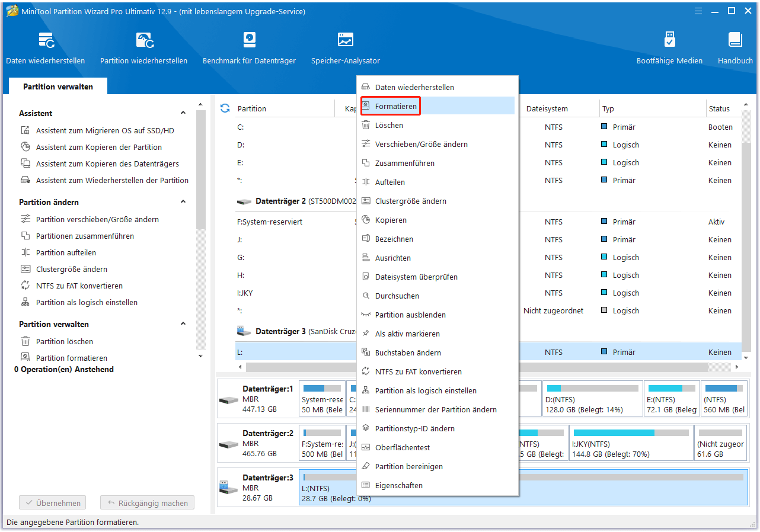Select NTFS zu FAT konvertieren in sidebar
Viewport: 760px width, 532px height.
tap(79, 286)
